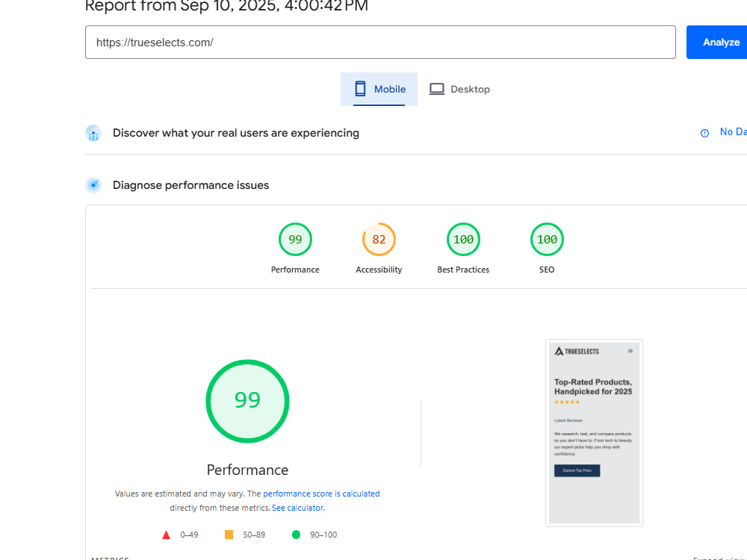Click the TrueSelects mobile page screenshot thumbnail
This screenshot has width=747, height=560.
594,433
